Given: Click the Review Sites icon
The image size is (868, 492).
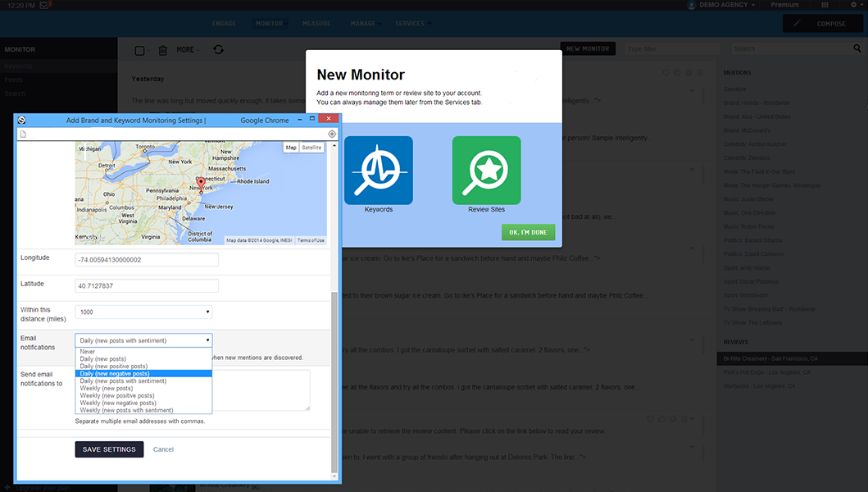Looking at the screenshot, I should pos(486,171).
